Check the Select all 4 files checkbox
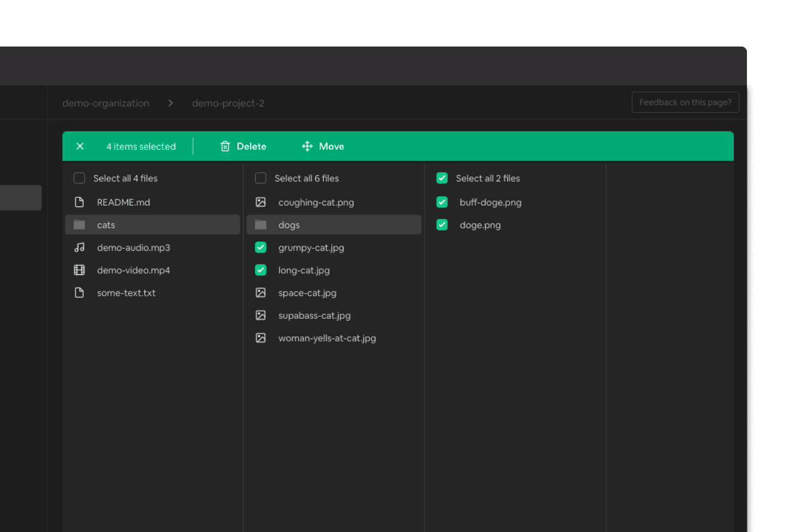The image size is (809, 532). point(79,178)
